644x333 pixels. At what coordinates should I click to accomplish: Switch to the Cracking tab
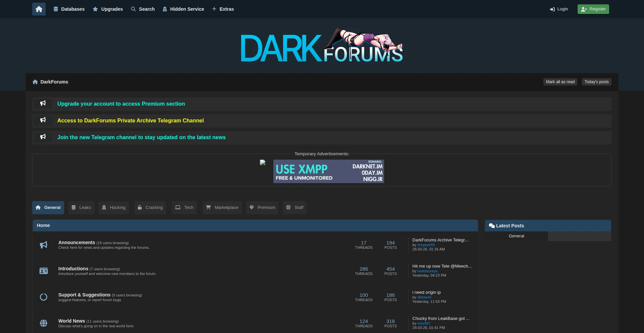tap(150, 208)
